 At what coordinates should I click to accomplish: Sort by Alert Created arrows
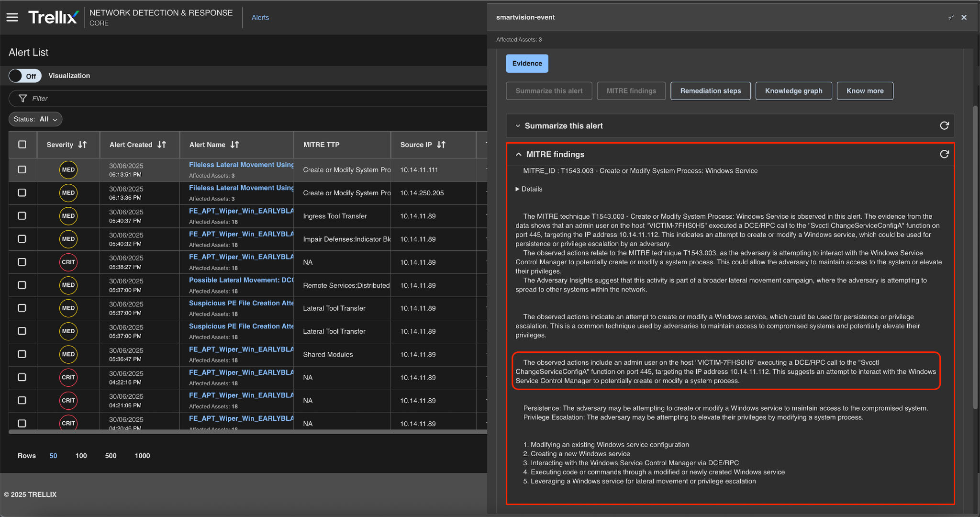click(x=162, y=145)
